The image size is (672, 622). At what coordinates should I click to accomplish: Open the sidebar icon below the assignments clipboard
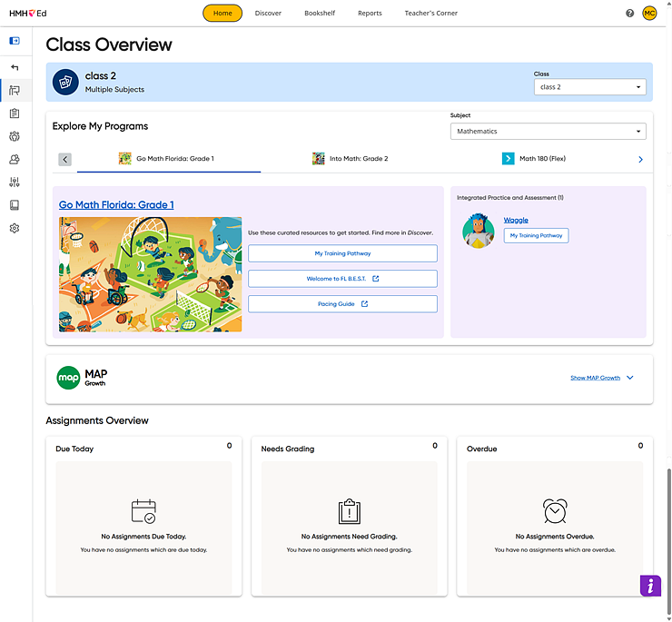coord(15,136)
